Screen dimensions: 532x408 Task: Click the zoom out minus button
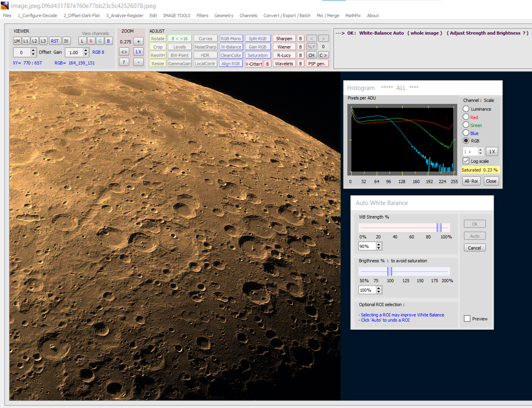tap(138, 62)
